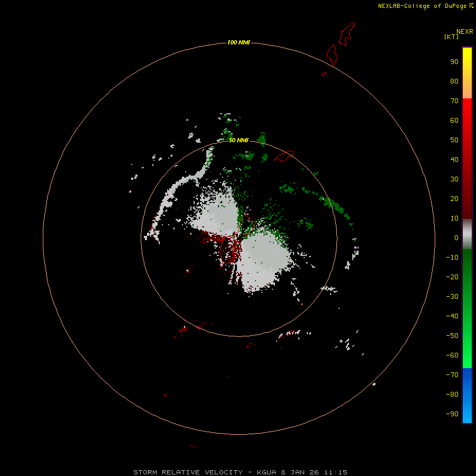Viewport: 476px width, 476px height.
Task: Click the -10 value on the velocity scale
Action: (x=452, y=258)
